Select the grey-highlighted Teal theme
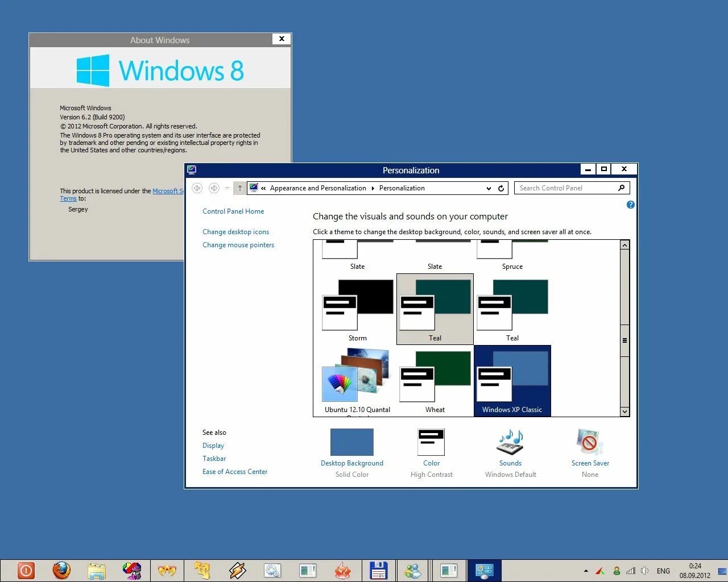 coord(435,310)
